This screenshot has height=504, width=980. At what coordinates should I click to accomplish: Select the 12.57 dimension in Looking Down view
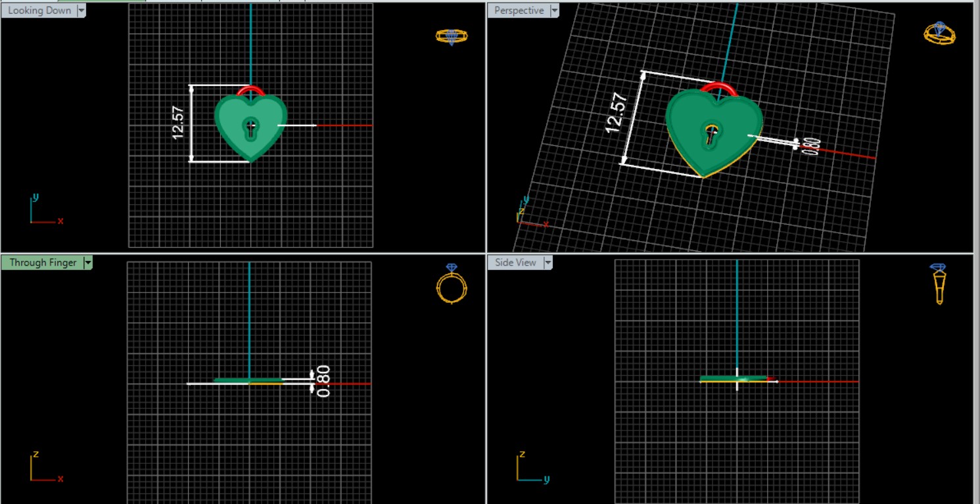tap(178, 123)
